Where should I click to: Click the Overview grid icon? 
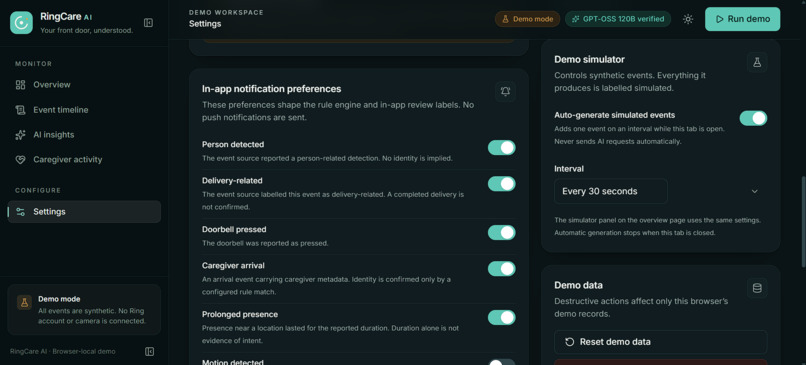[21, 85]
